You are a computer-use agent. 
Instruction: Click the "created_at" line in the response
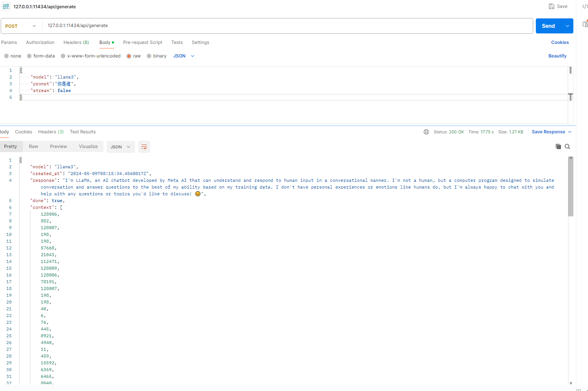tap(91, 174)
